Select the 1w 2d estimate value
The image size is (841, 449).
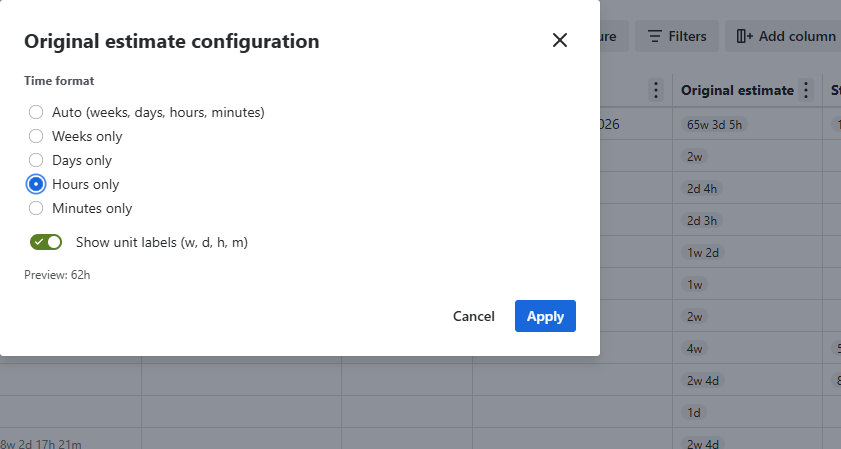pyautogui.click(x=703, y=253)
